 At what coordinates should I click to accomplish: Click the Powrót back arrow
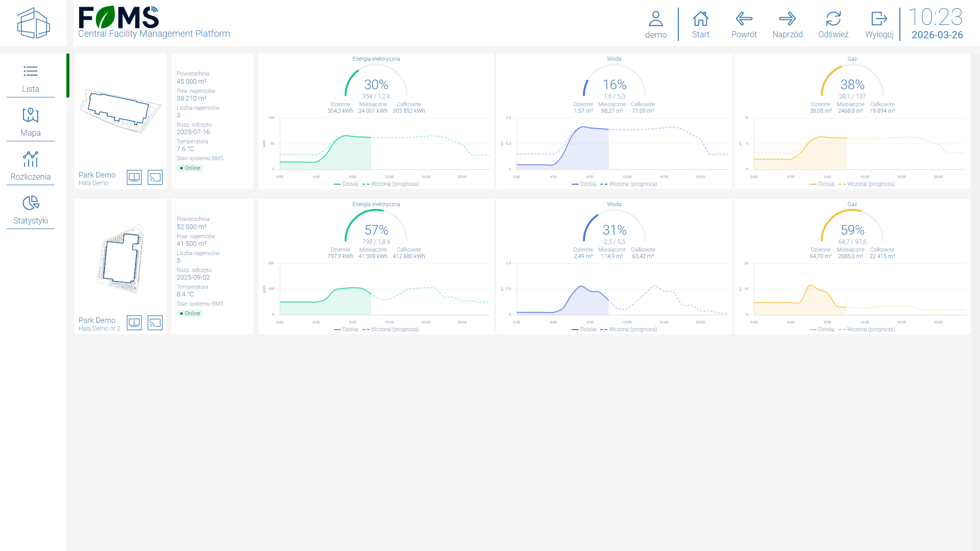click(744, 19)
